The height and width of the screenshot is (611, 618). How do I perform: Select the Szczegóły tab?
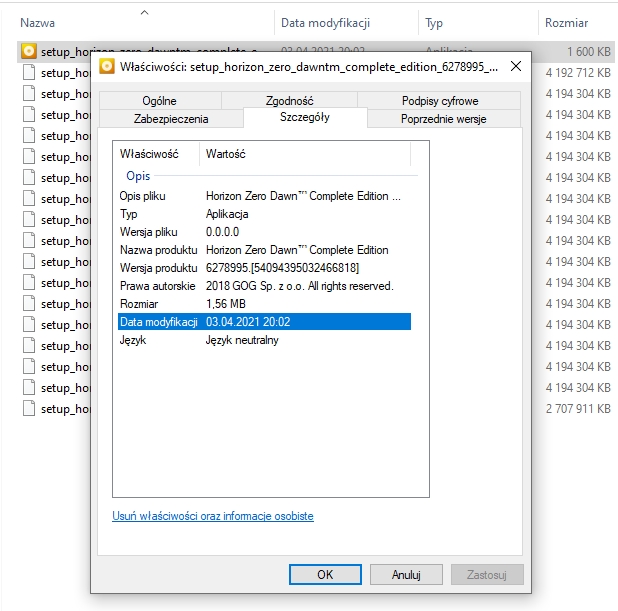click(x=305, y=117)
